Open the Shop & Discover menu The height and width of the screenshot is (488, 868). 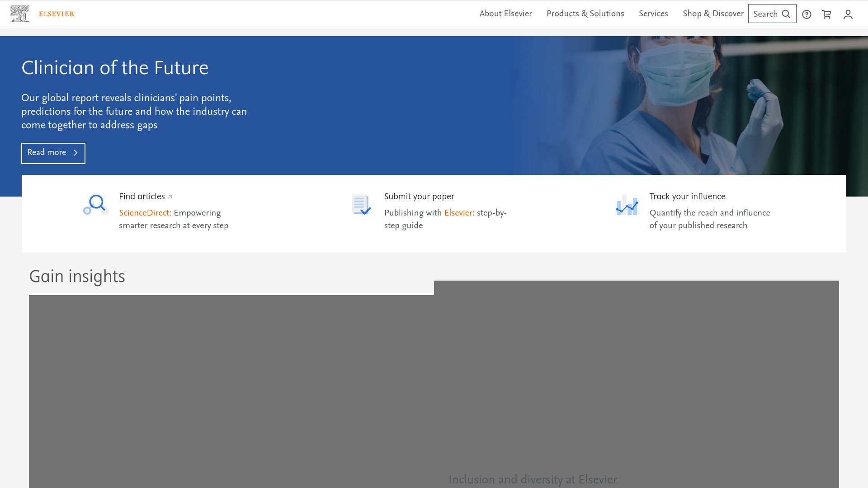pyautogui.click(x=713, y=14)
